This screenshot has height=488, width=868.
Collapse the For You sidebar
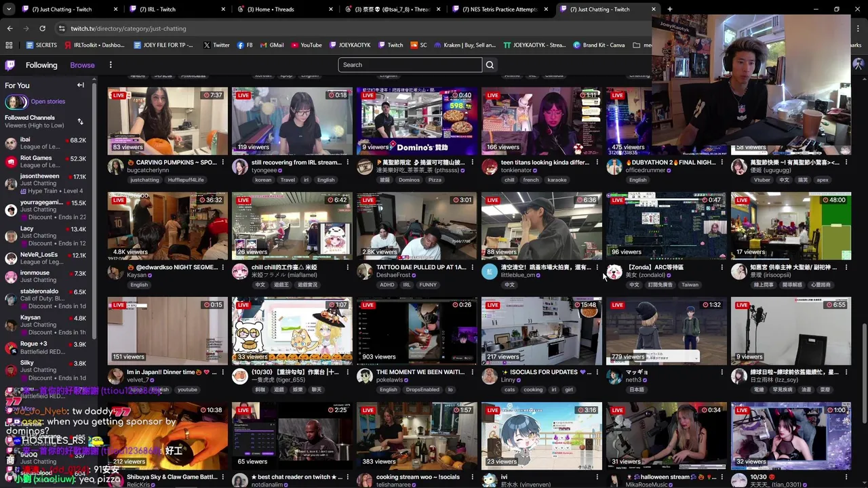point(81,85)
